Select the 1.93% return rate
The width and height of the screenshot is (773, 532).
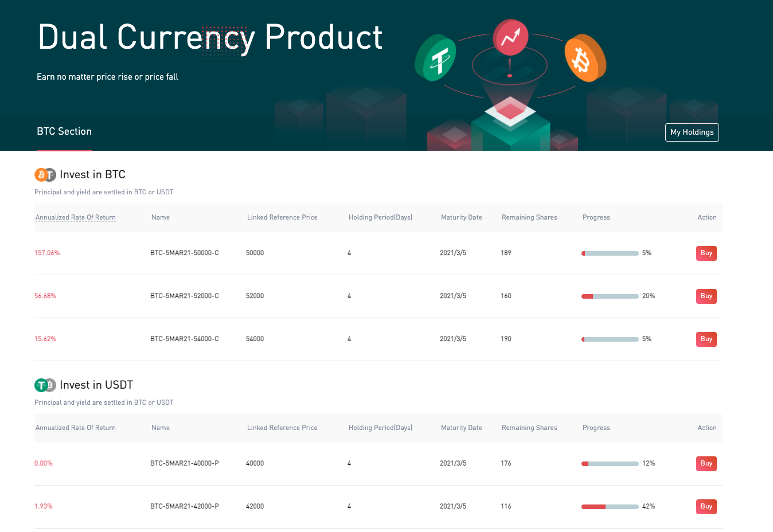[44, 506]
